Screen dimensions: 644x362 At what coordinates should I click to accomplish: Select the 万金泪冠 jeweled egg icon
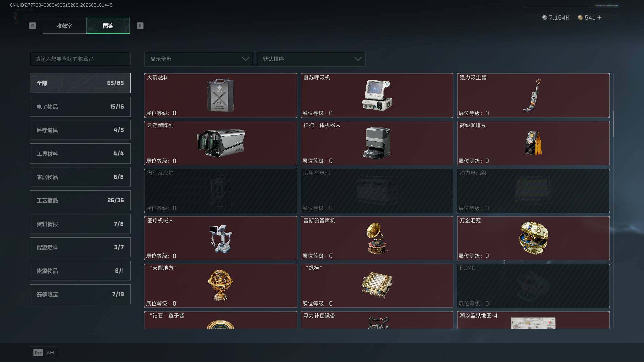click(533, 238)
